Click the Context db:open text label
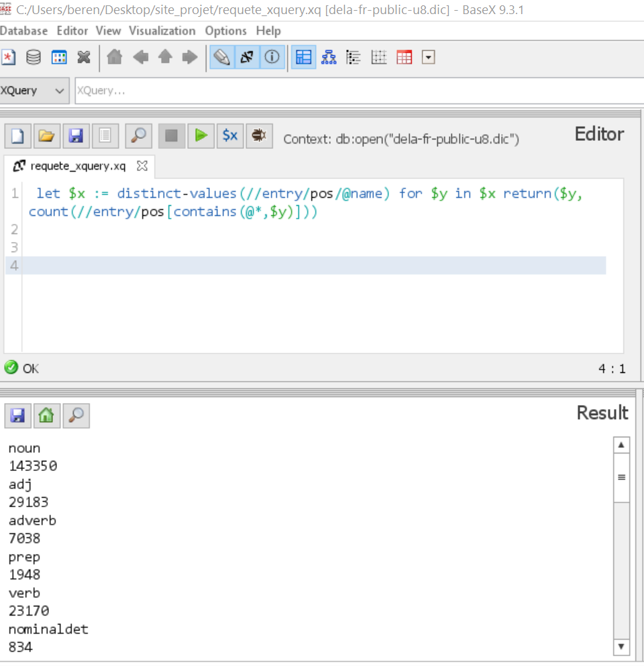 [x=401, y=140]
